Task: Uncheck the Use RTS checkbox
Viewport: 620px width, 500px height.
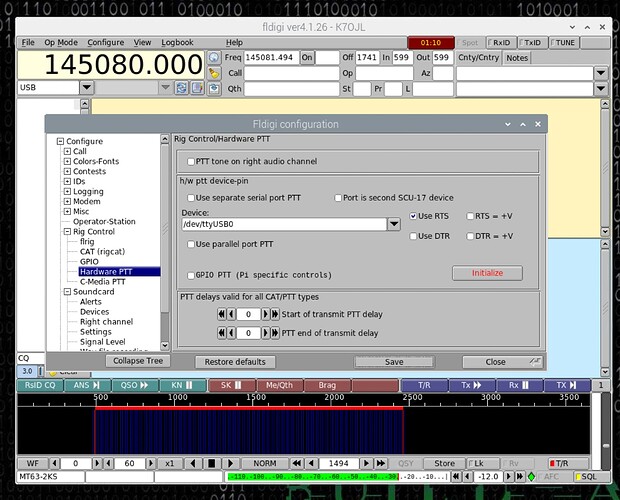Action: pos(413,216)
